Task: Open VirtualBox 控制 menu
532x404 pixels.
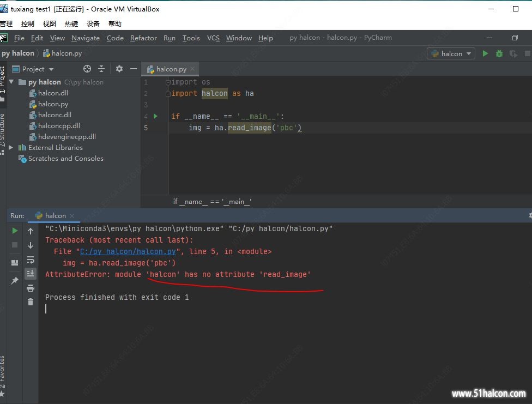Action: [27, 24]
